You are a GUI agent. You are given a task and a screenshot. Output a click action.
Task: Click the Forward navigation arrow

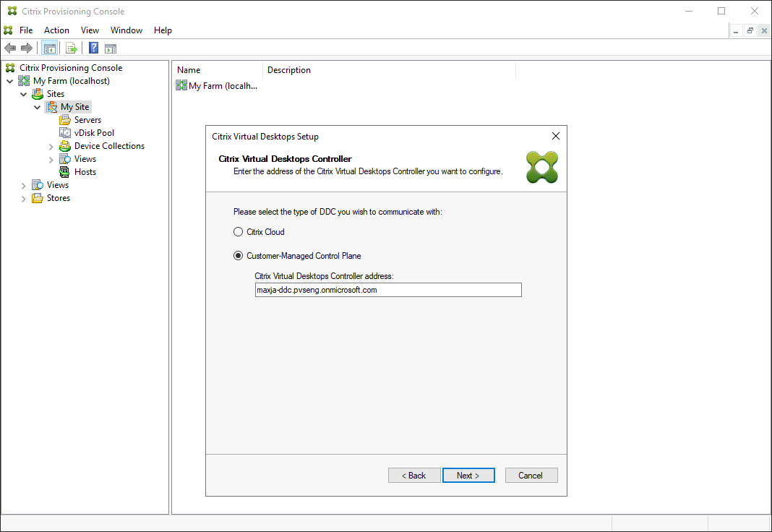(x=25, y=48)
